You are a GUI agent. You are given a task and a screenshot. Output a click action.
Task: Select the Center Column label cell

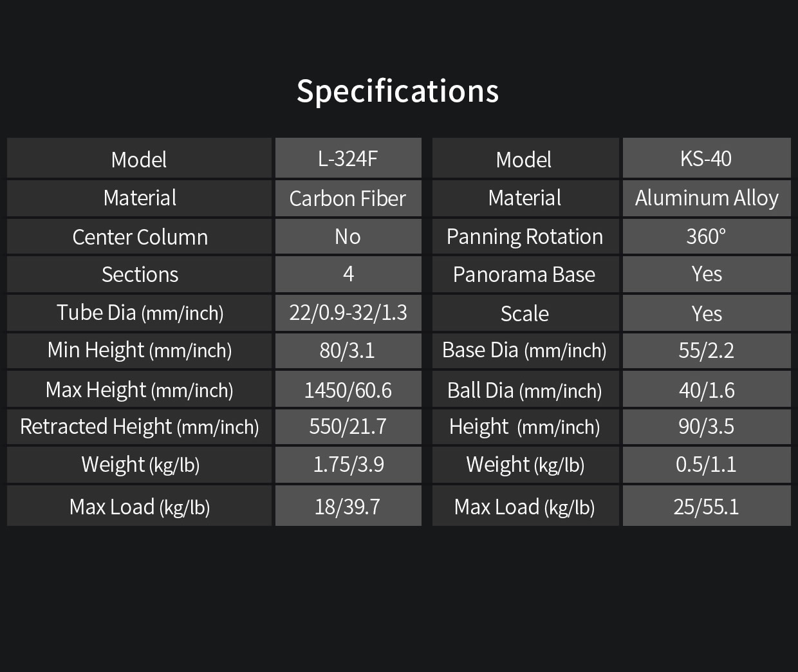pos(139,236)
